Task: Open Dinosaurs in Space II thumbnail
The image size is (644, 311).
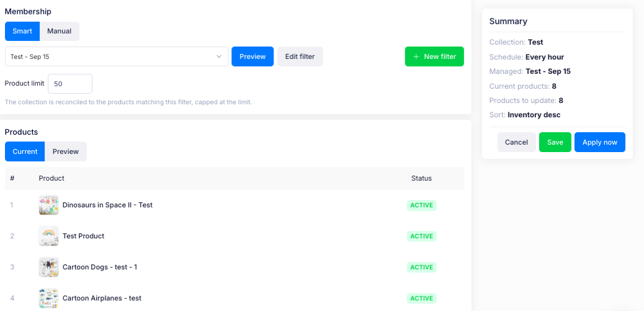Action: point(48,205)
